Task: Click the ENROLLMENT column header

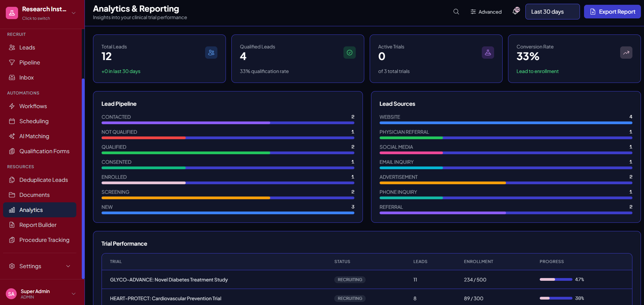Action: click(478, 262)
